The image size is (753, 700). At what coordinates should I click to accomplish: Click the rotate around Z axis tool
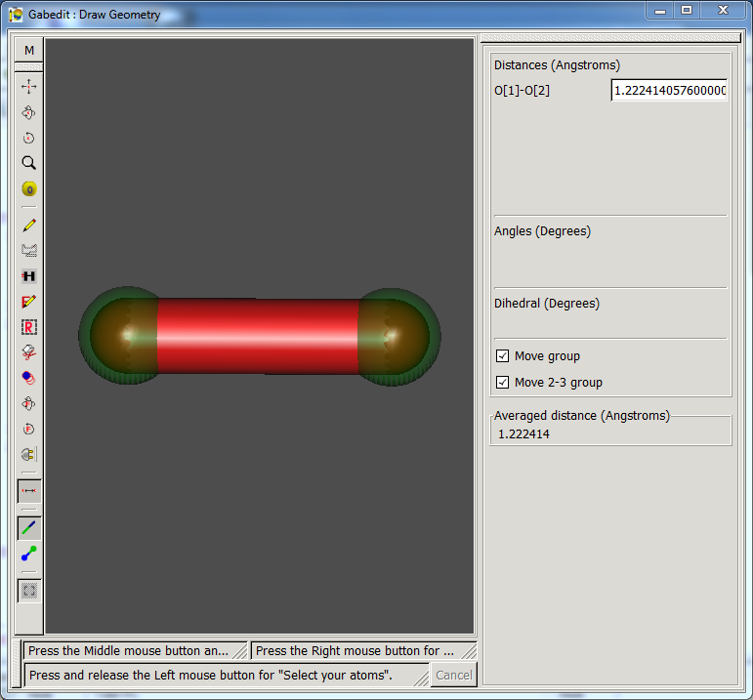pos(29,138)
